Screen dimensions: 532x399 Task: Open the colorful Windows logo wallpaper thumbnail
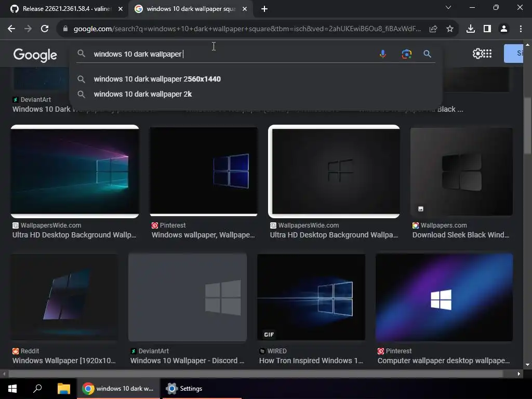pos(75,171)
